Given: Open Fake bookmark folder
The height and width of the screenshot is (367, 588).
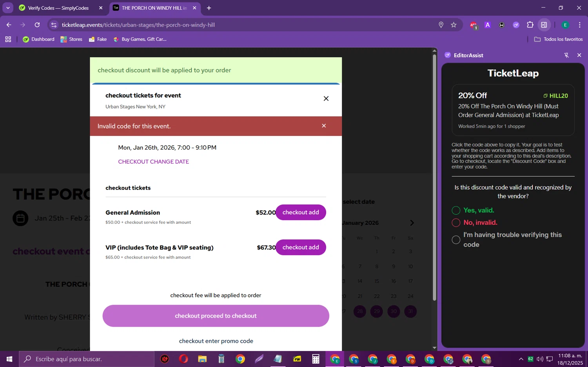Looking at the screenshot, I should pos(98,39).
